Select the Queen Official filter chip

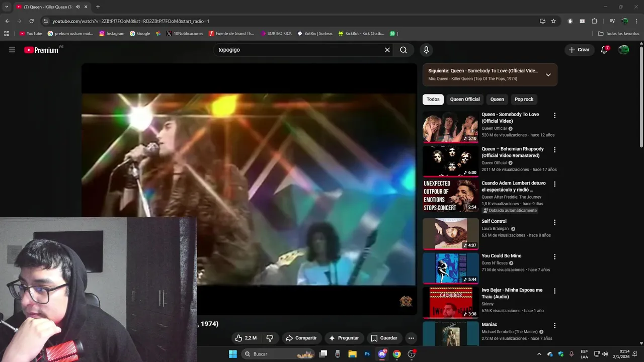(x=465, y=100)
